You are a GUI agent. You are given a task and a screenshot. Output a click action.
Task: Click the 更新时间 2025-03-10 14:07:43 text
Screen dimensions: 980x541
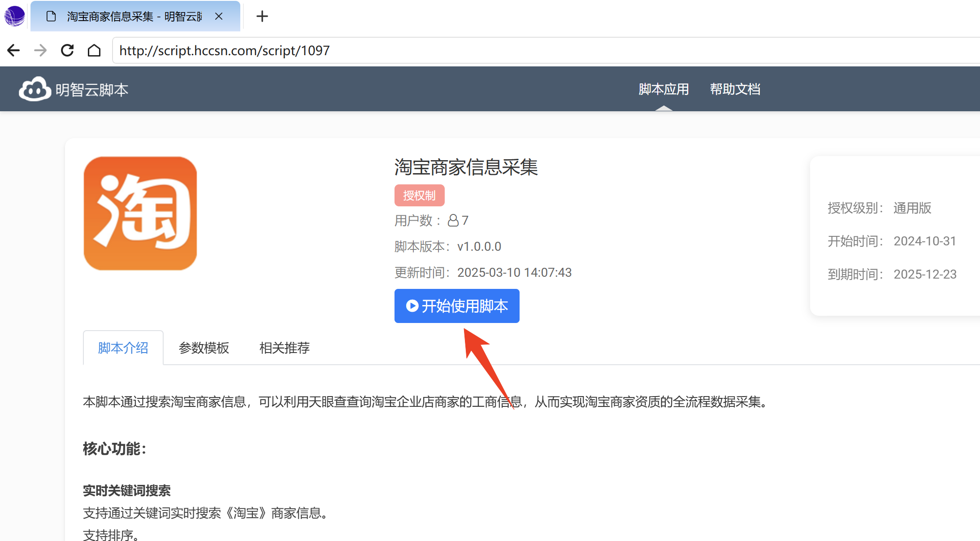(x=483, y=272)
